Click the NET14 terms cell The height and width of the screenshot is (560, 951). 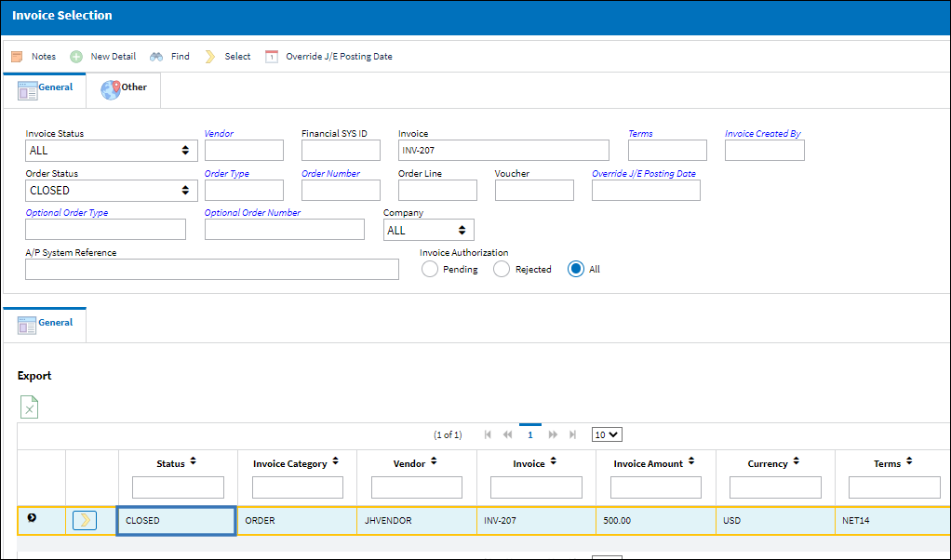(x=892, y=521)
